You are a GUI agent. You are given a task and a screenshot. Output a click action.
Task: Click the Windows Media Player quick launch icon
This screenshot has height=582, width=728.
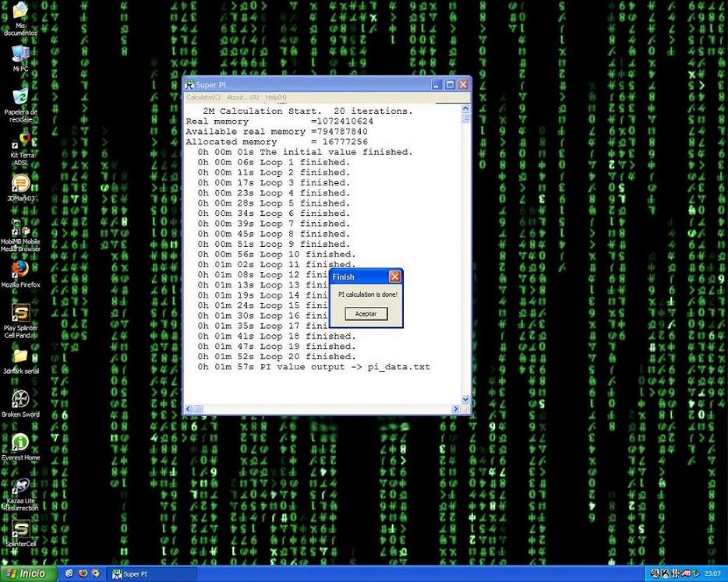[x=96, y=573]
